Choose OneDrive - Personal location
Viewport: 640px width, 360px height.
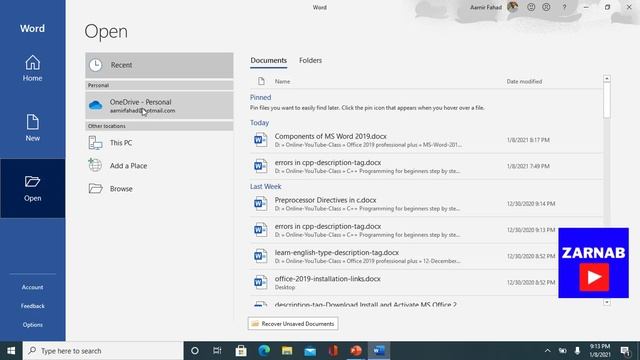click(159, 105)
